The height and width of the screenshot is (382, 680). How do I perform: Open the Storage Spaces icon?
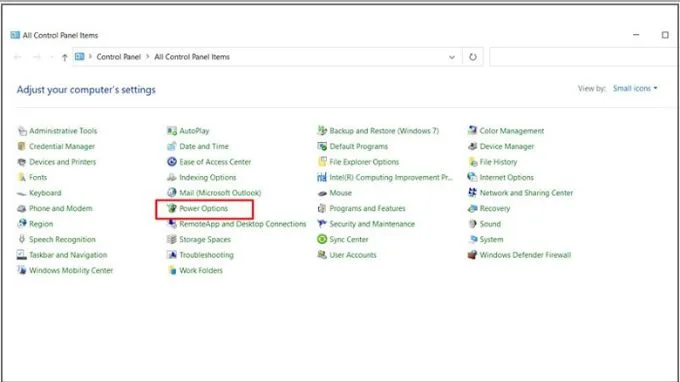click(x=172, y=239)
